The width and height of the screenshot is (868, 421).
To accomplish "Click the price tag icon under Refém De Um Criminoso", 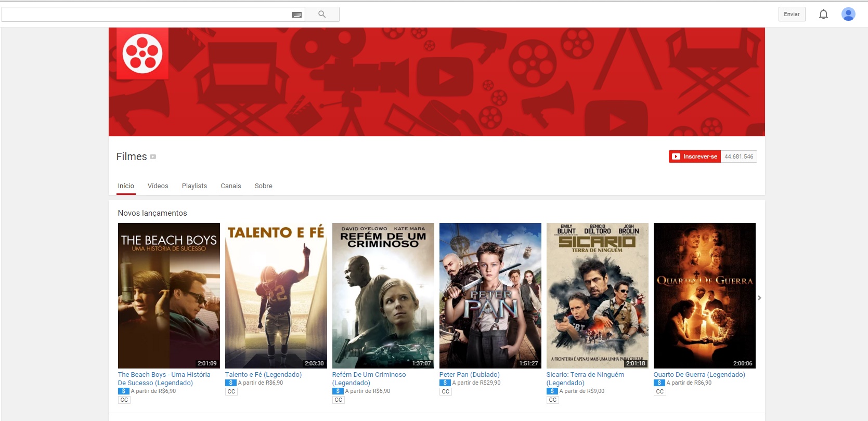I will [338, 391].
